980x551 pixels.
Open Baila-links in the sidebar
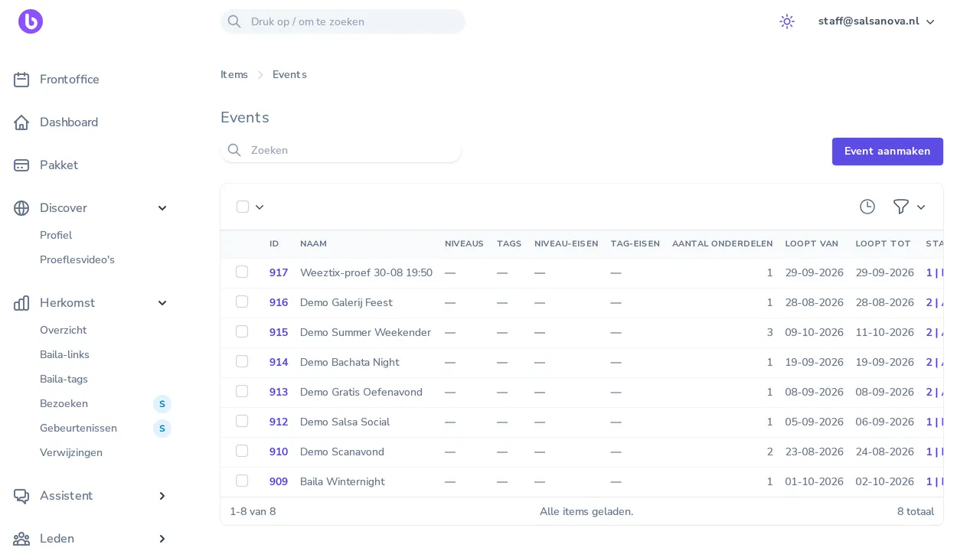(x=64, y=355)
